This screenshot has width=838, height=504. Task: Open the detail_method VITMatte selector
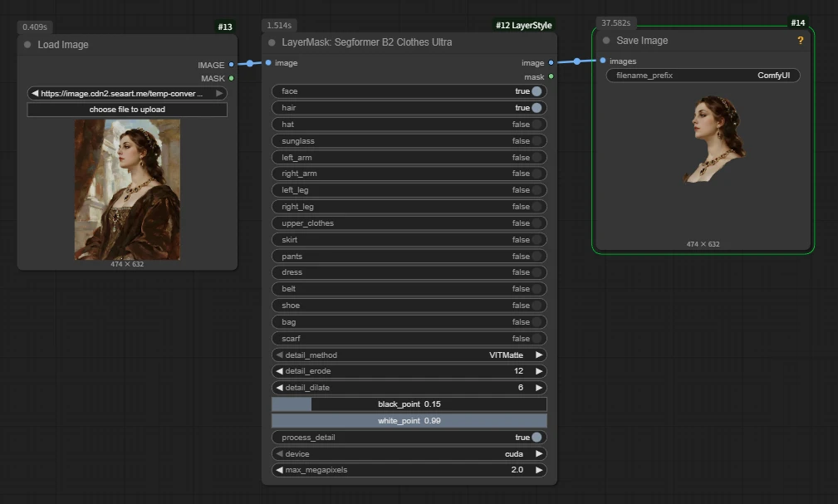pos(409,355)
